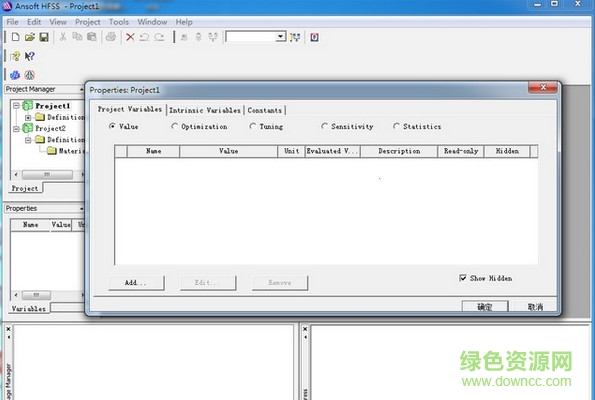Click the Print toolbar icon

point(111,37)
